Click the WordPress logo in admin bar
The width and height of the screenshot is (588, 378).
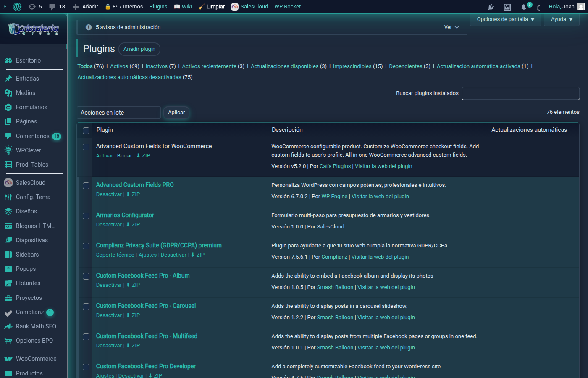click(x=17, y=7)
